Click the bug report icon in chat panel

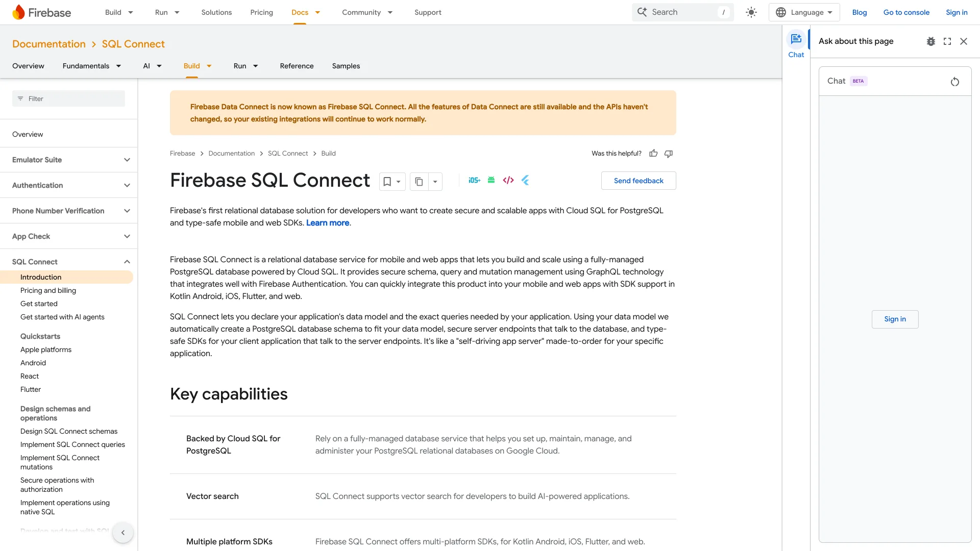(931, 41)
